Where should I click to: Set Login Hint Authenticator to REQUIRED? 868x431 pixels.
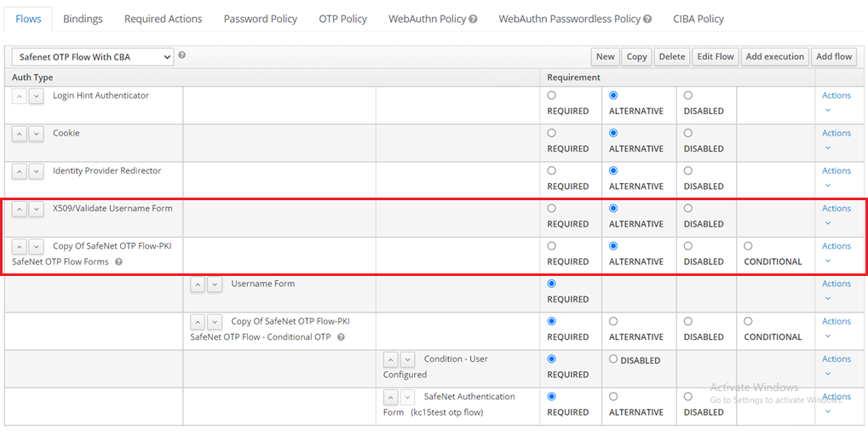tap(552, 95)
